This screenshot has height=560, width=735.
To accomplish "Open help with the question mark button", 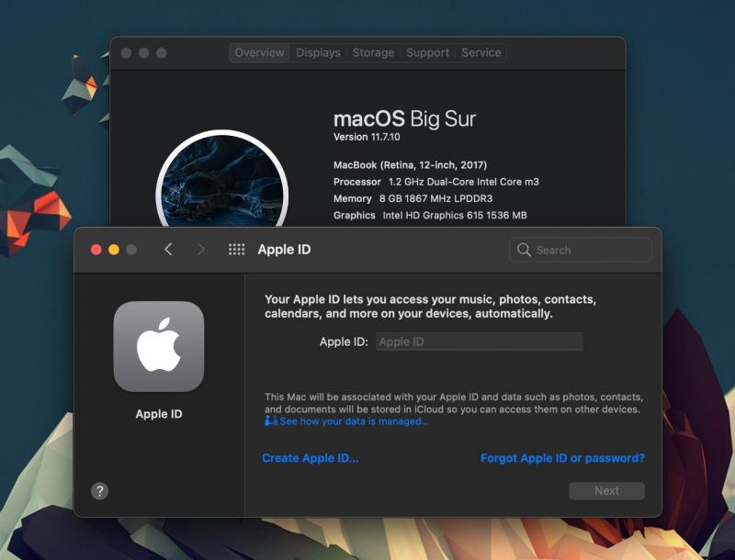I will tap(99, 491).
